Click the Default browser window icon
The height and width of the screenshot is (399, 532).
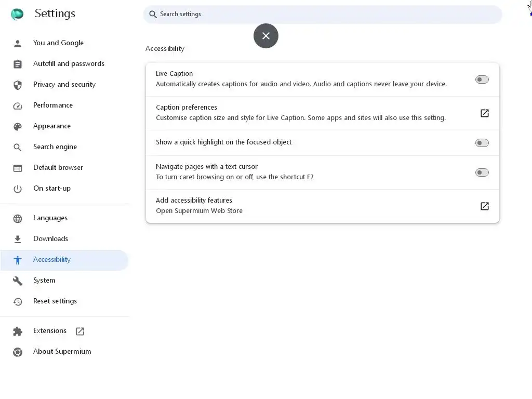tap(18, 168)
